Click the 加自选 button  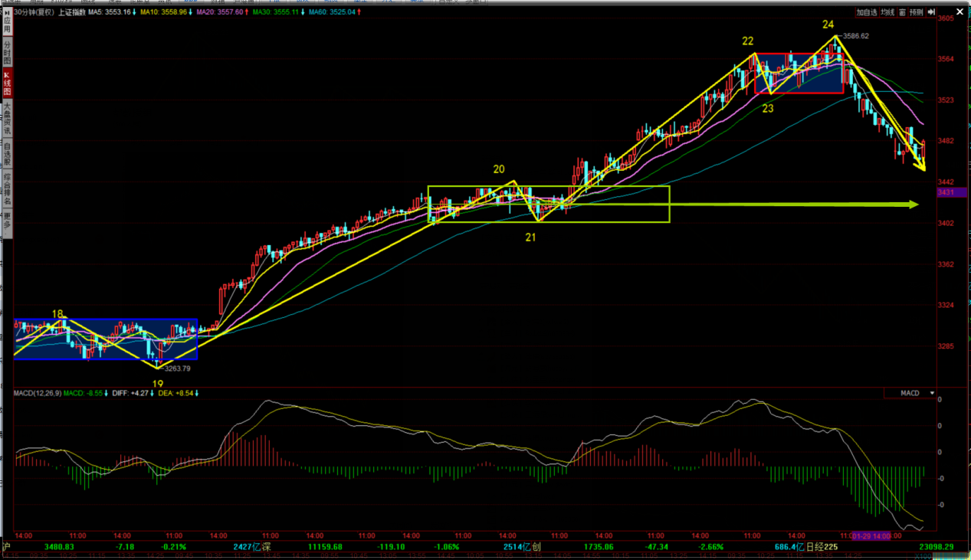[x=867, y=12]
